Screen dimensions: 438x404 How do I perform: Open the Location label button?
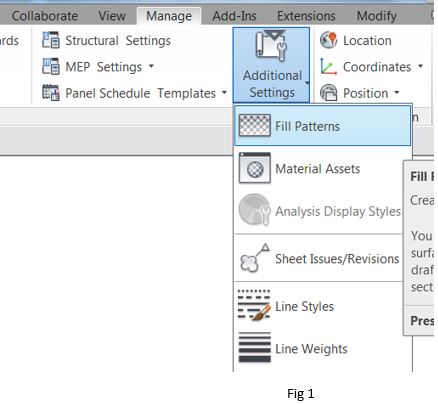click(x=367, y=41)
